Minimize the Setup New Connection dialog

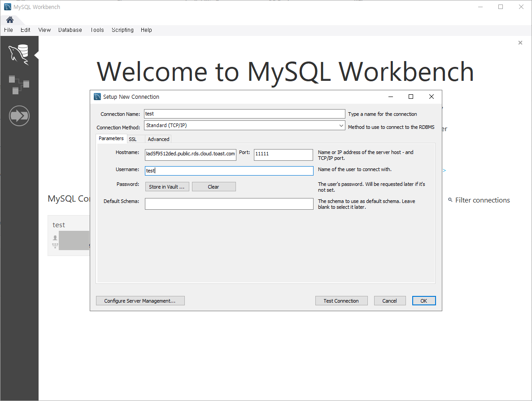pyautogui.click(x=391, y=97)
